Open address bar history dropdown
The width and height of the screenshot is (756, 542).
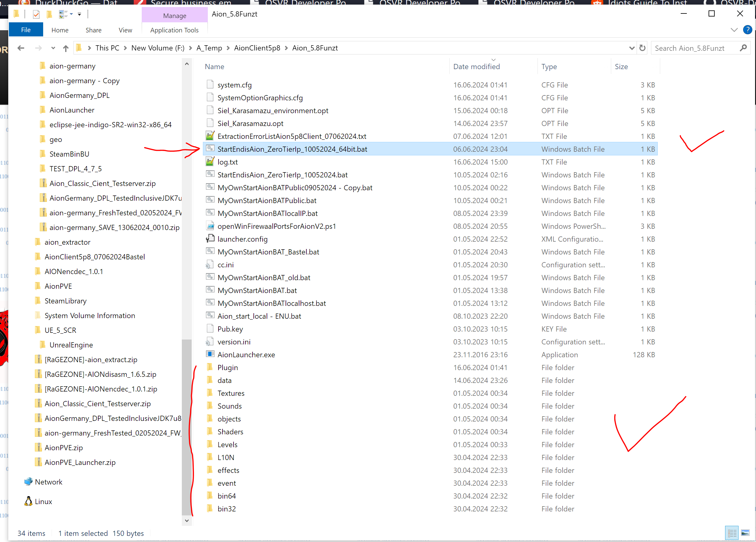pyautogui.click(x=631, y=48)
